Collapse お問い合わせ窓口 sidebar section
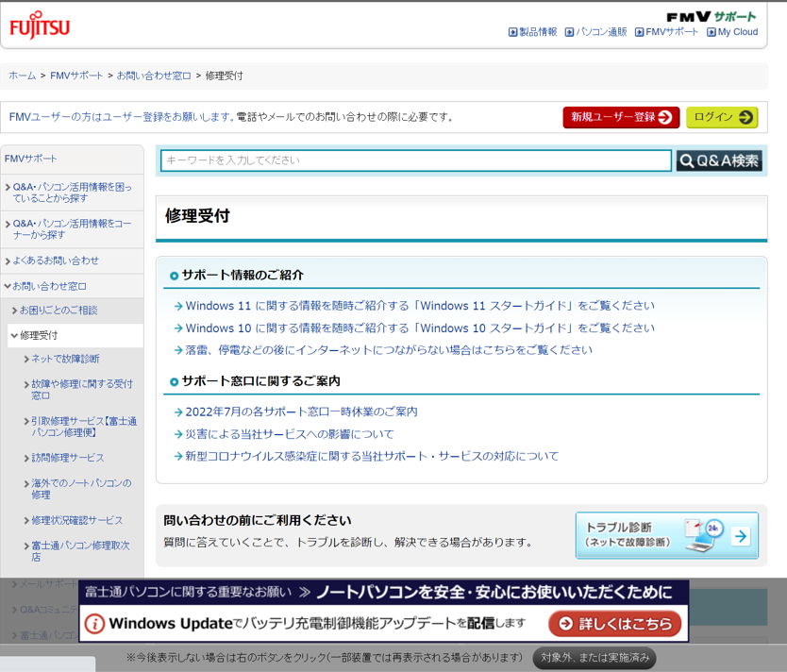This screenshot has height=672, width=787. coord(49,287)
